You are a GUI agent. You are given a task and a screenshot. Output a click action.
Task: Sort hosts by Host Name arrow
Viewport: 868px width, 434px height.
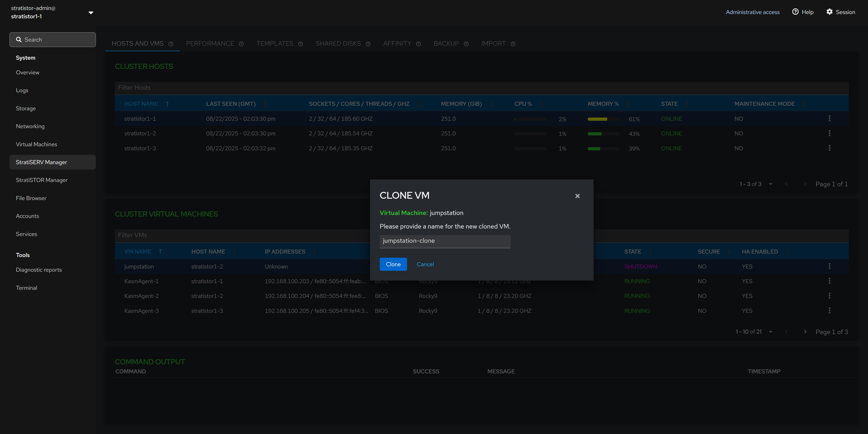click(167, 104)
